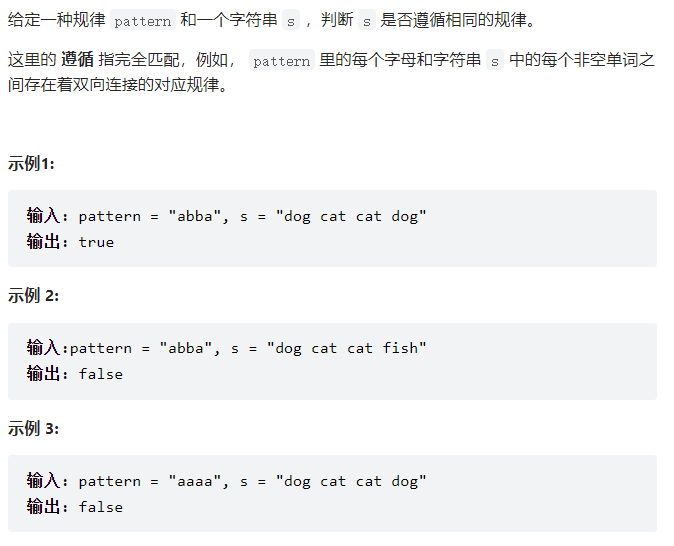Click the 示例1: heading
674x546 pixels.
click(x=31, y=163)
